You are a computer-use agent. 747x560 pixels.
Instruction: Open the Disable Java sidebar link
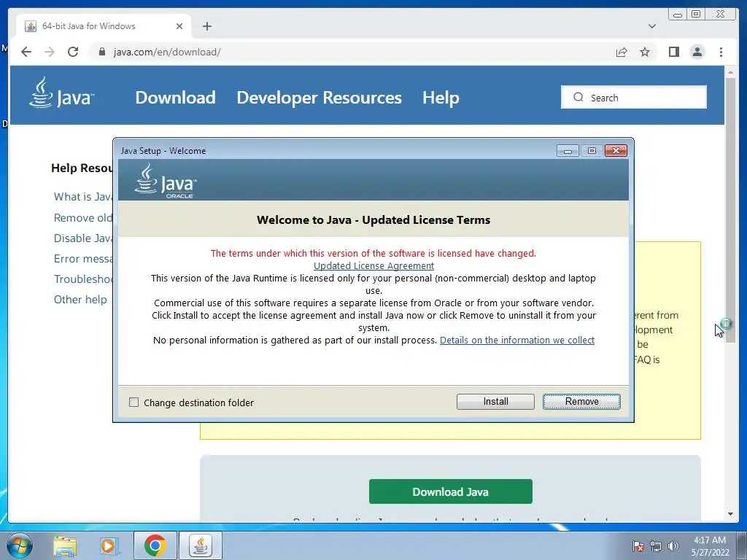click(x=83, y=238)
